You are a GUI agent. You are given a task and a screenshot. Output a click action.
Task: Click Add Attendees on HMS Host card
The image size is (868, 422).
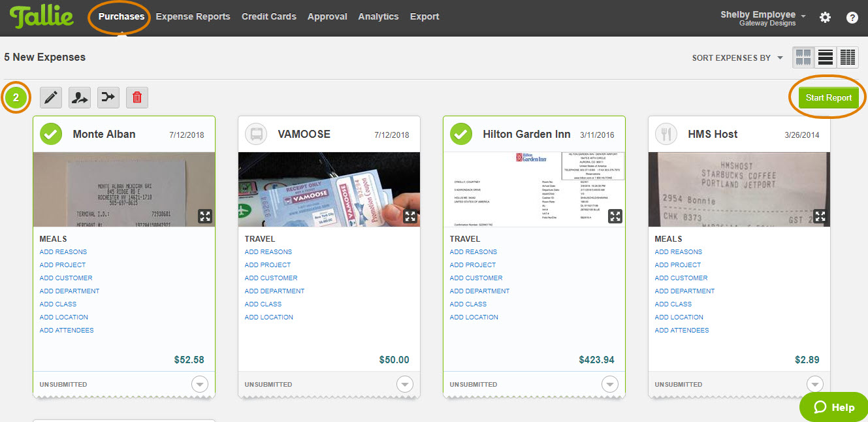pos(682,331)
